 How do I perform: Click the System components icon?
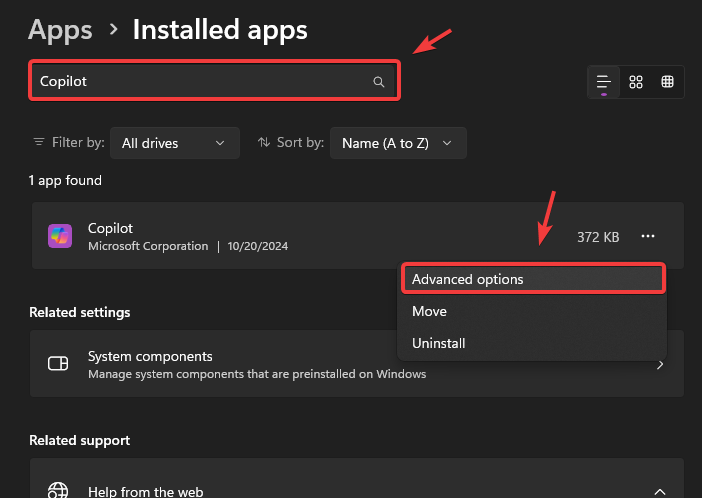(59, 364)
